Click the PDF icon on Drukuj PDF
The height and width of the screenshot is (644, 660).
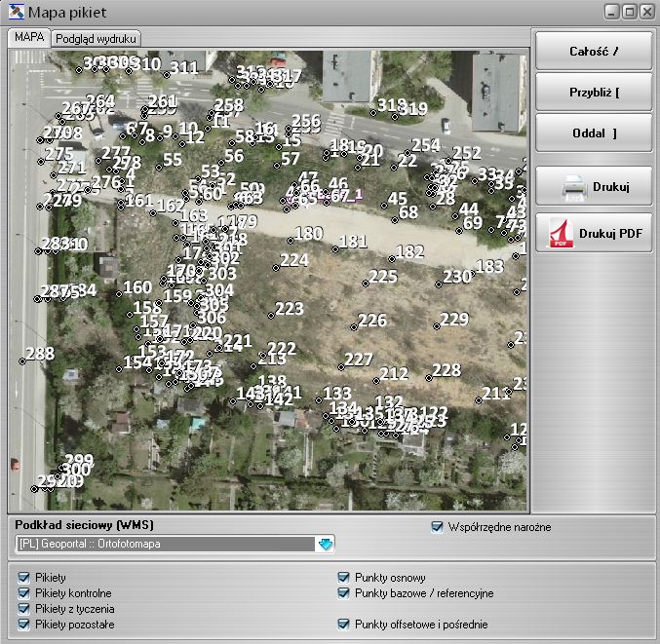563,234
